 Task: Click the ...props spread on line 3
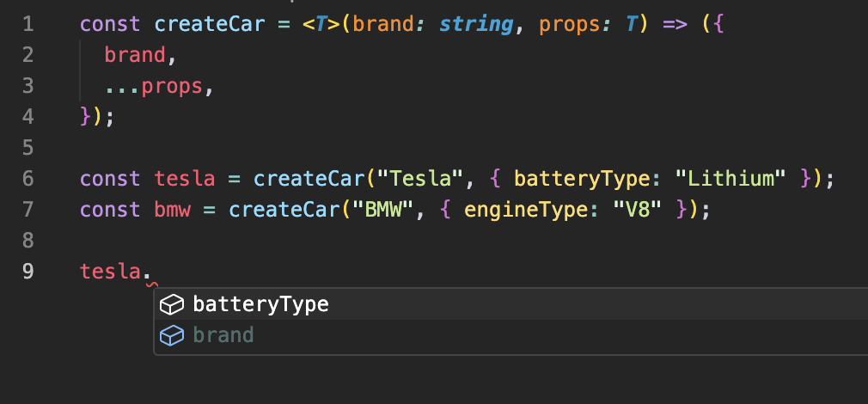154,86
